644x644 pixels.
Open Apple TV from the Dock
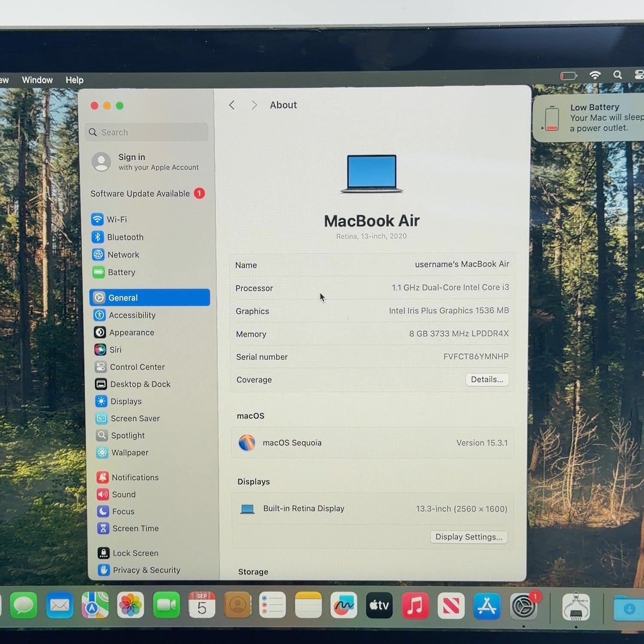(380, 605)
